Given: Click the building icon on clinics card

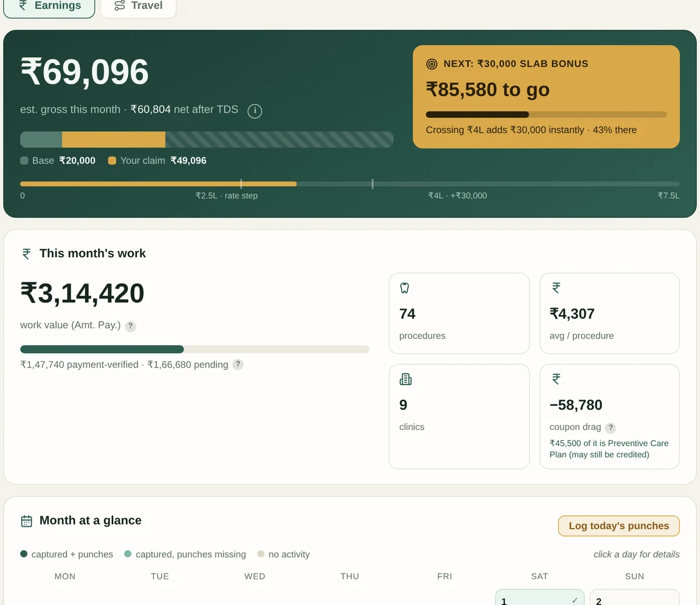Looking at the screenshot, I should [x=405, y=379].
